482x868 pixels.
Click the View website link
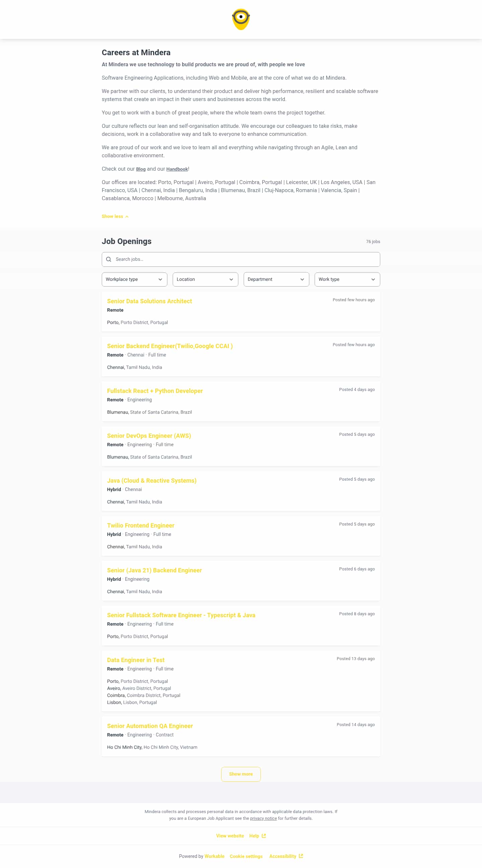[x=230, y=836]
